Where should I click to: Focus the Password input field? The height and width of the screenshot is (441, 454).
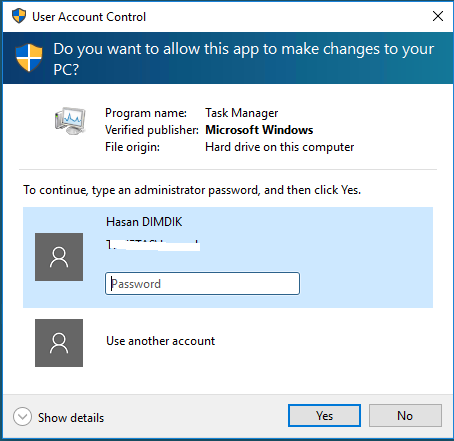click(x=202, y=284)
